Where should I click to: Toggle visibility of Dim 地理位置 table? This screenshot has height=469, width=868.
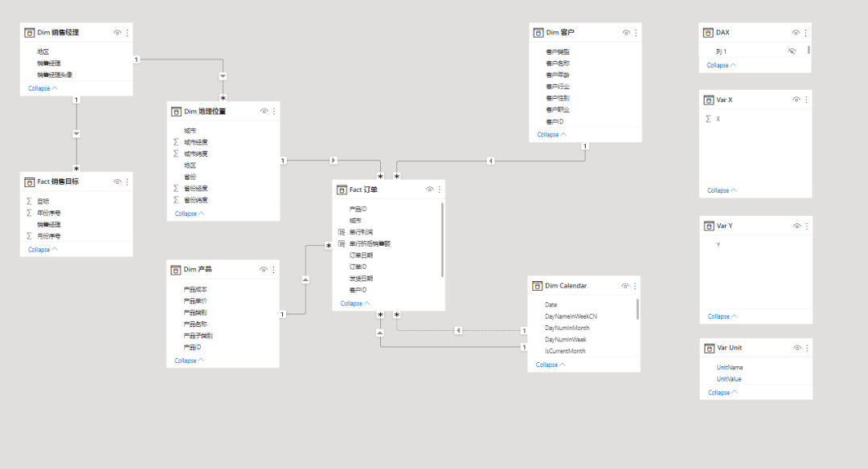pyautogui.click(x=264, y=111)
